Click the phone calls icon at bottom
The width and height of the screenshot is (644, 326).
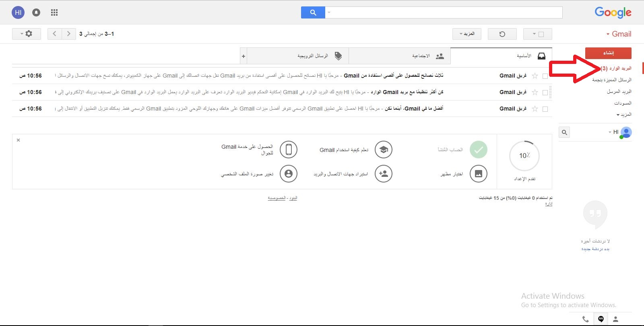point(586,319)
